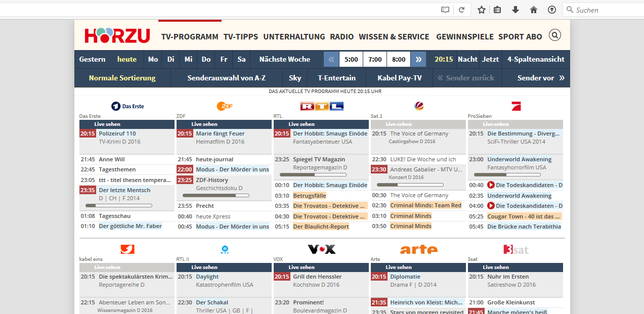644x314 pixels.
Task: Filter by Sky channels
Action: tap(295, 78)
